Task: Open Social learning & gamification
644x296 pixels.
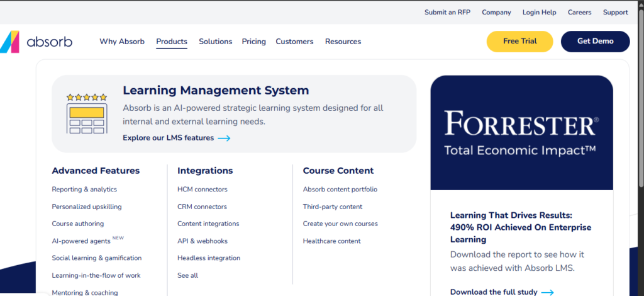Action: (96, 258)
